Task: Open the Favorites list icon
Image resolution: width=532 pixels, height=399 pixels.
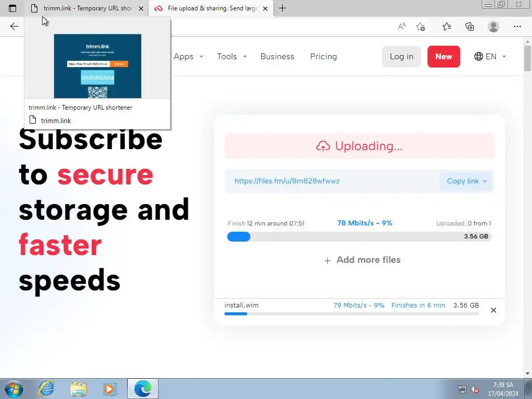Action: pos(447,26)
